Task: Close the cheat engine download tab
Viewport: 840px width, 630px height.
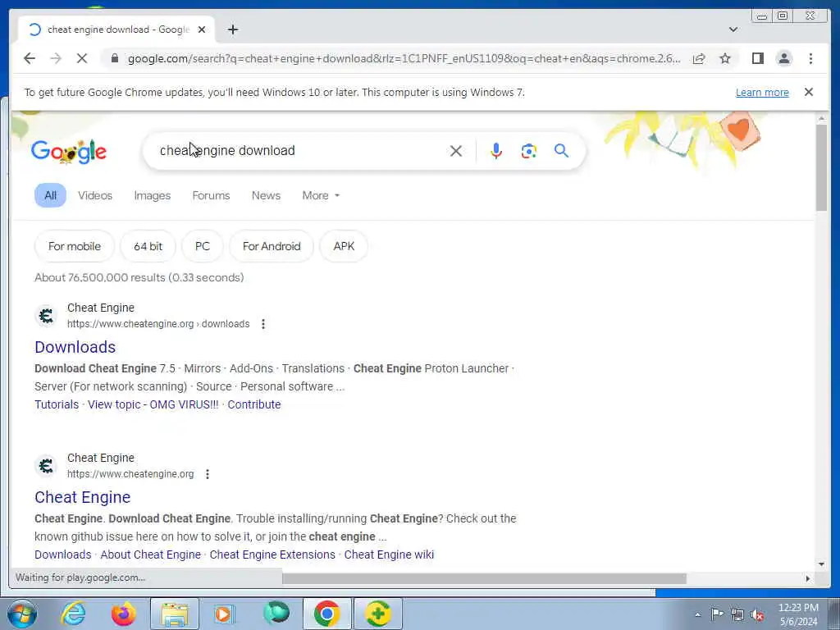Action: 202,30
